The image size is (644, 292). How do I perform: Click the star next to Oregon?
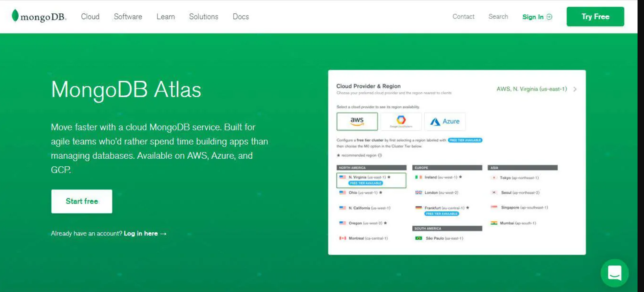(385, 223)
